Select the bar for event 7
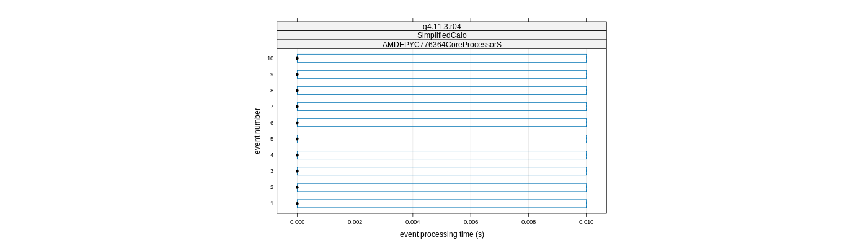The height and width of the screenshot is (248, 868). [441, 107]
